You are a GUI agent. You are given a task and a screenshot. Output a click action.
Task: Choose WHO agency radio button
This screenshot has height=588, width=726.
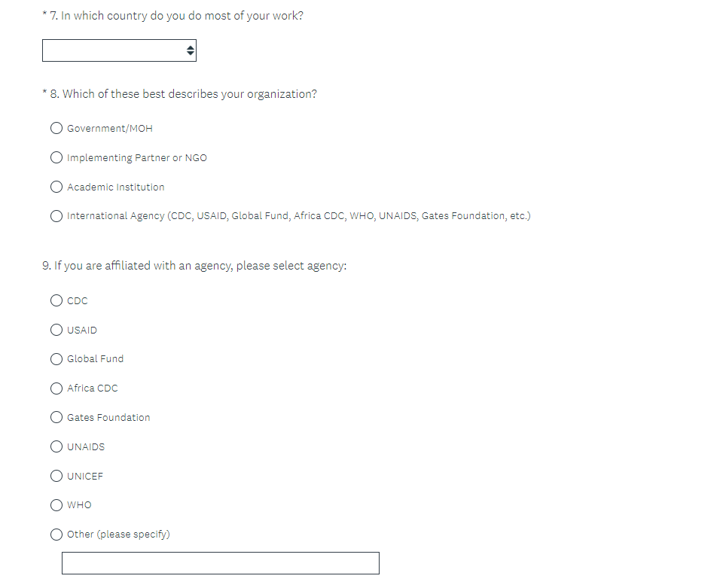pyautogui.click(x=56, y=505)
